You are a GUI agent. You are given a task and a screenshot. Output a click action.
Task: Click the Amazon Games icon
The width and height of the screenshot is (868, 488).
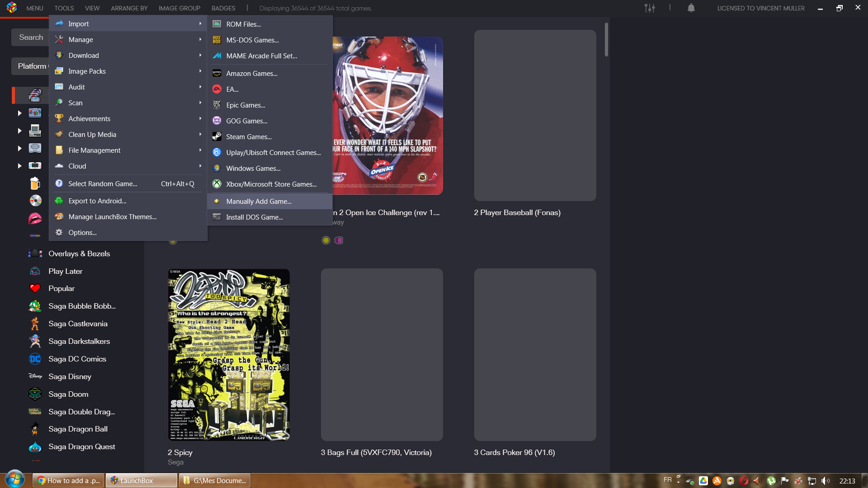(217, 73)
